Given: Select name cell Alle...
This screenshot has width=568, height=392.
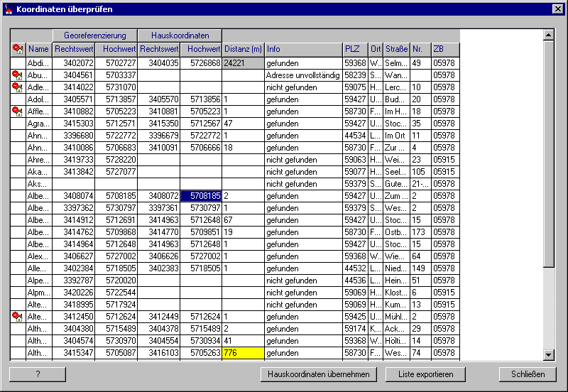Looking at the screenshot, I should 39,268.
